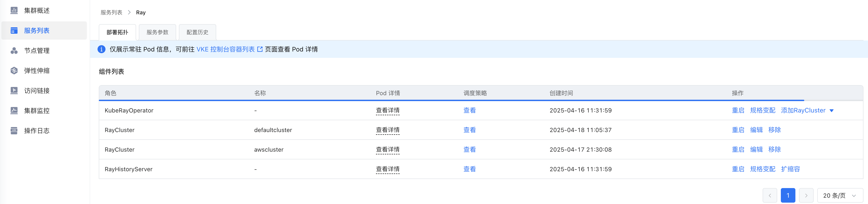Go to next page with right chevron
The image size is (868, 204).
806,196
